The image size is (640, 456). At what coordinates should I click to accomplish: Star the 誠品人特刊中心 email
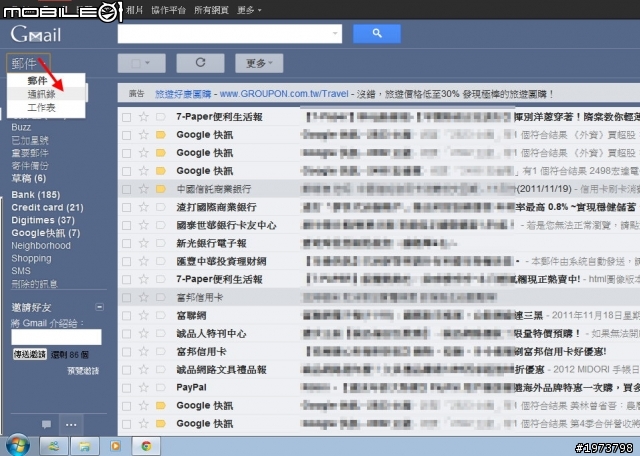coord(143,334)
